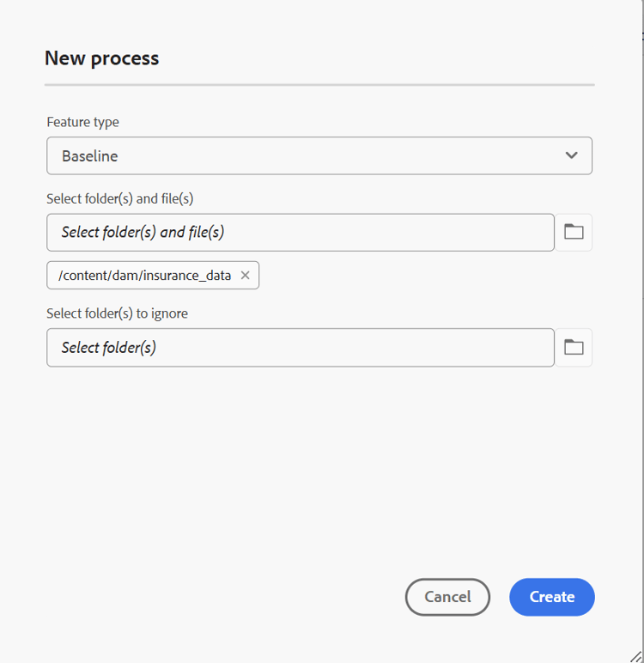Click the New process dialog heading
The width and height of the screenshot is (644, 663).
pos(101,58)
